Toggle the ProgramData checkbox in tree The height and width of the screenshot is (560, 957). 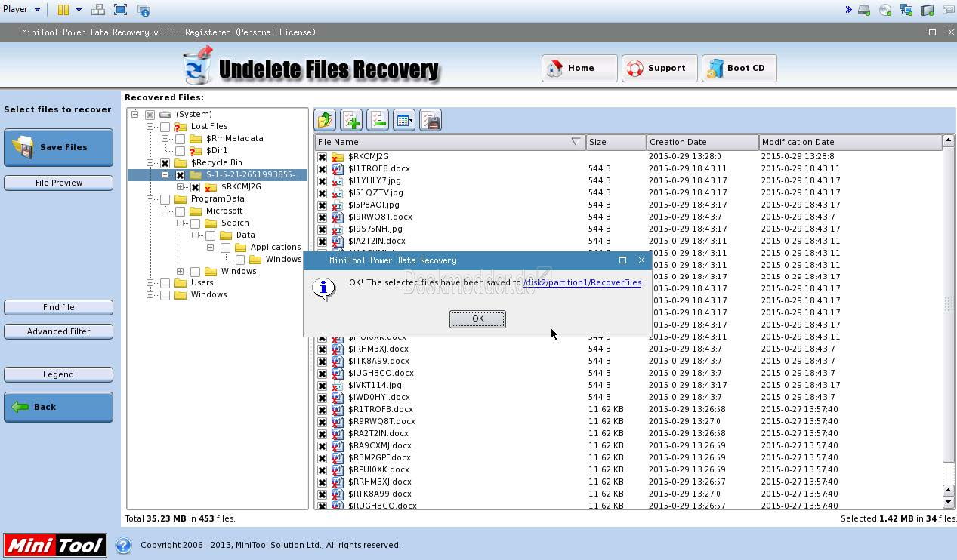coord(165,199)
